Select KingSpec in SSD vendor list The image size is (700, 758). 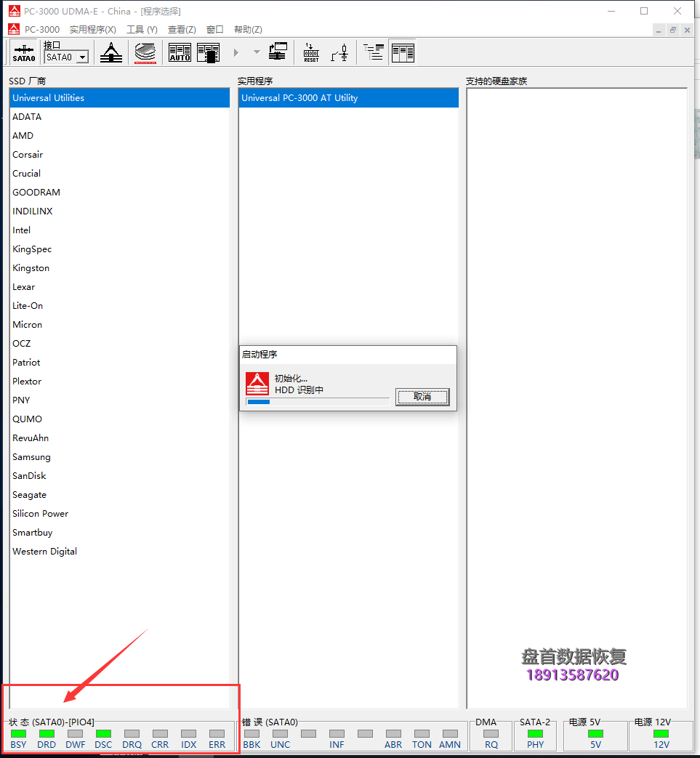[119, 249]
